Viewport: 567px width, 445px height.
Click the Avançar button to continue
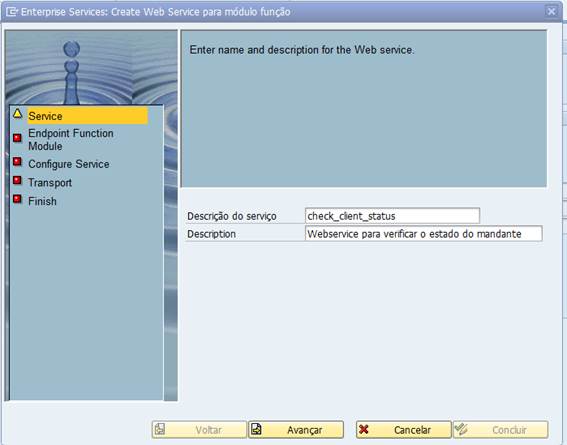[x=296, y=429]
